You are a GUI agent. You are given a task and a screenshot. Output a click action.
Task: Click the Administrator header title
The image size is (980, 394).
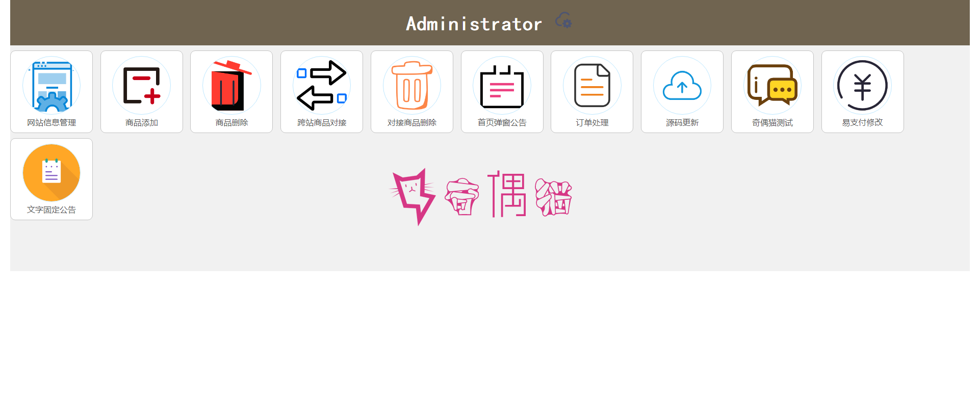coord(474,24)
